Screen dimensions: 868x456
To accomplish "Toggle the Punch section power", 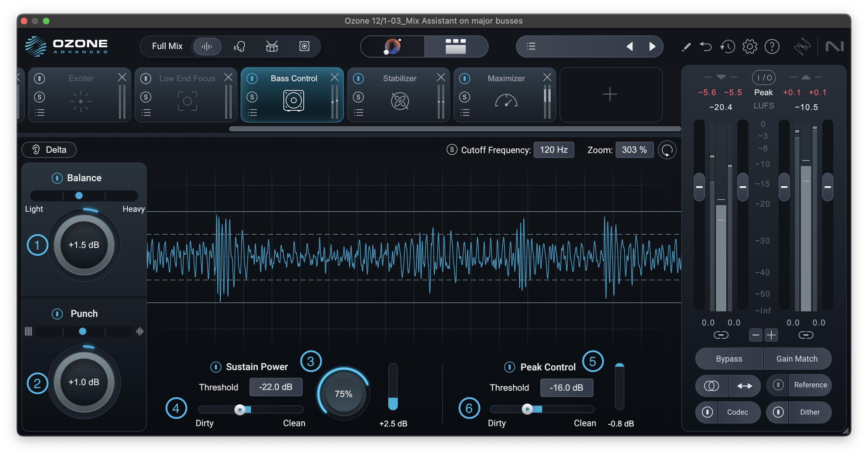I will pyautogui.click(x=57, y=314).
